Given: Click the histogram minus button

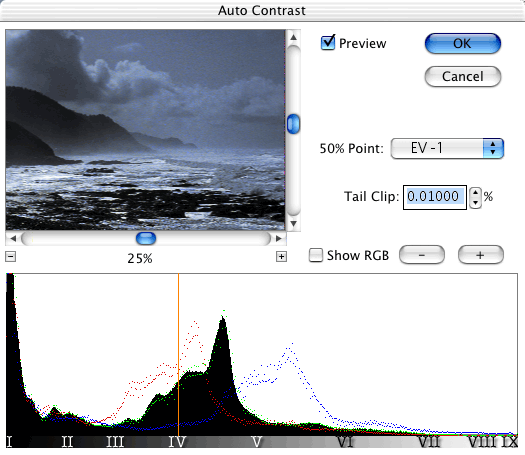Looking at the screenshot, I should tap(422, 255).
